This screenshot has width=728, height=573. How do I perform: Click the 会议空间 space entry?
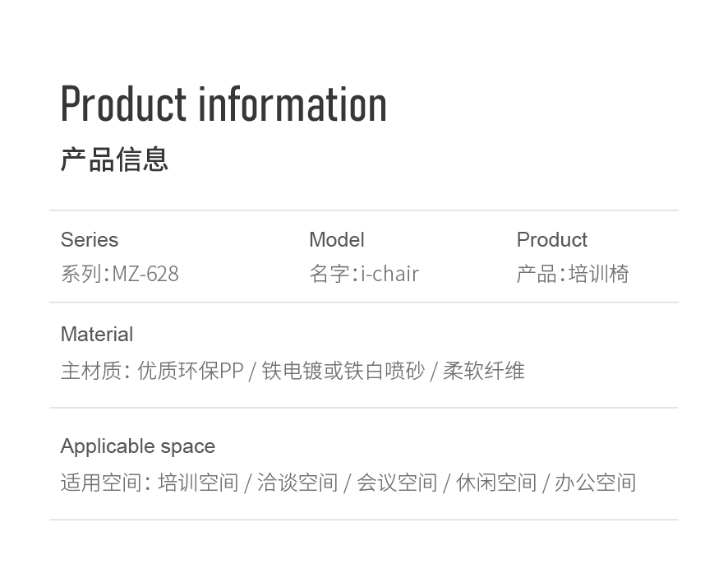[x=397, y=483]
